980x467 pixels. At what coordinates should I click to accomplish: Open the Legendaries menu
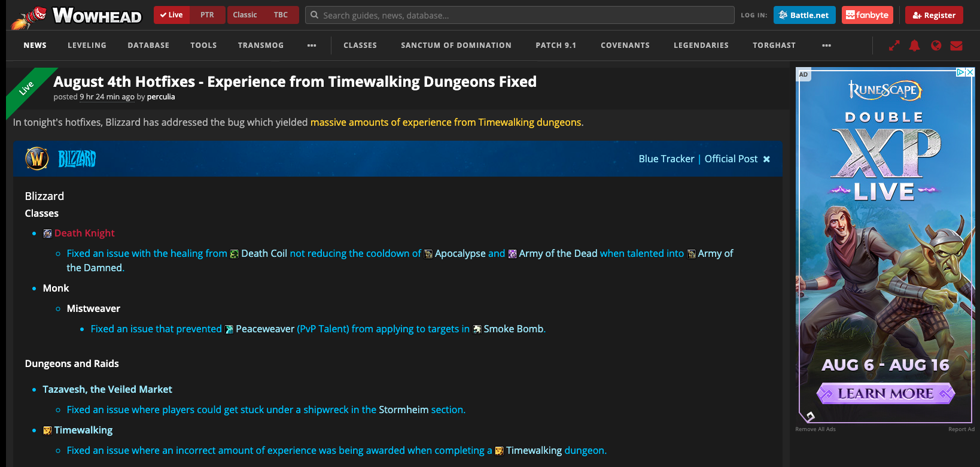point(701,46)
